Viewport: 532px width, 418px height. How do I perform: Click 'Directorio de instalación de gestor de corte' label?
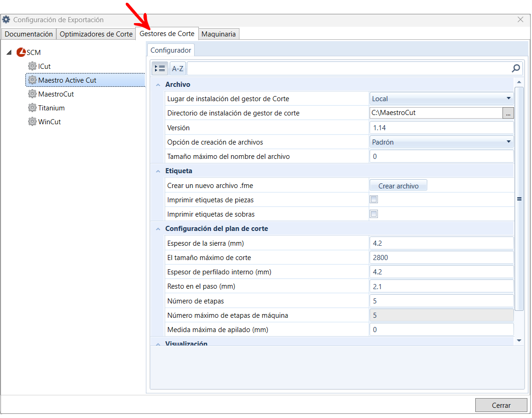tap(233, 113)
